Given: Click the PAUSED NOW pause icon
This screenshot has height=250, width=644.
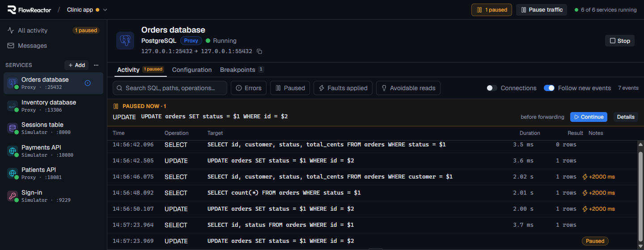Looking at the screenshot, I should tap(115, 106).
